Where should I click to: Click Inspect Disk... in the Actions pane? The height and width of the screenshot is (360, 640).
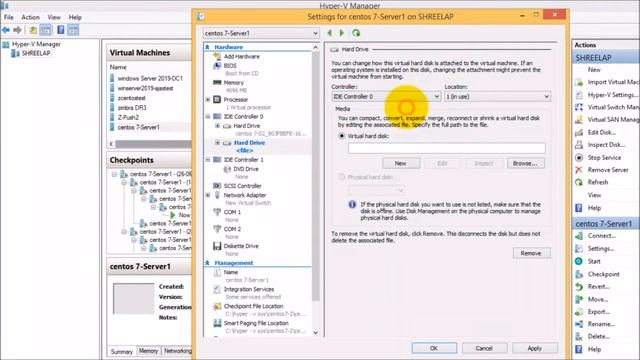(x=606, y=144)
